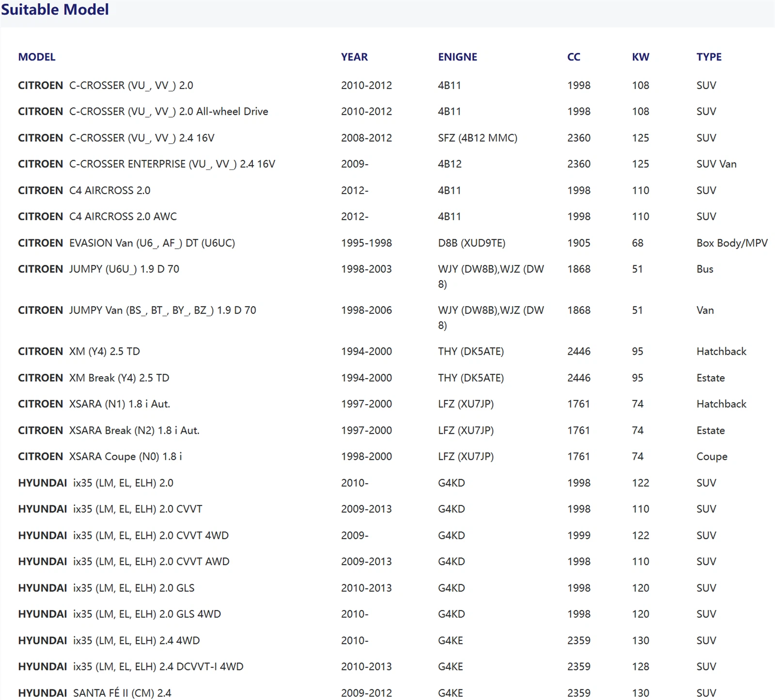
Task: Click type 'Hatchback' in XM (Y4) row
Action: click(x=721, y=351)
